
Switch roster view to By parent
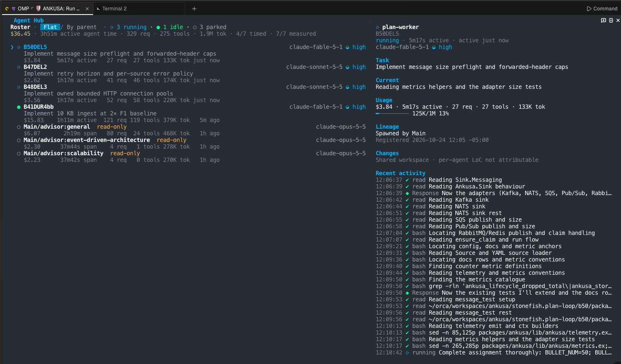point(82,27)
